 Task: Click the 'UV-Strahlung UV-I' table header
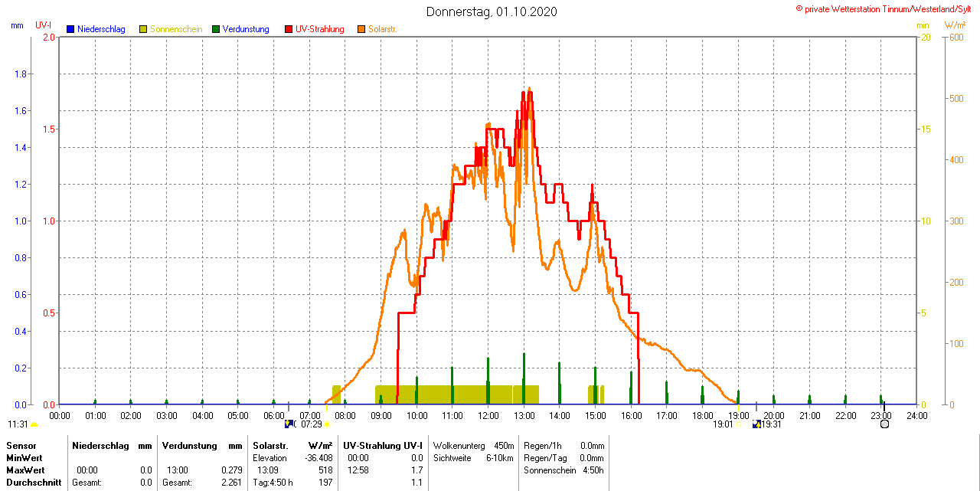pos(382,446)
